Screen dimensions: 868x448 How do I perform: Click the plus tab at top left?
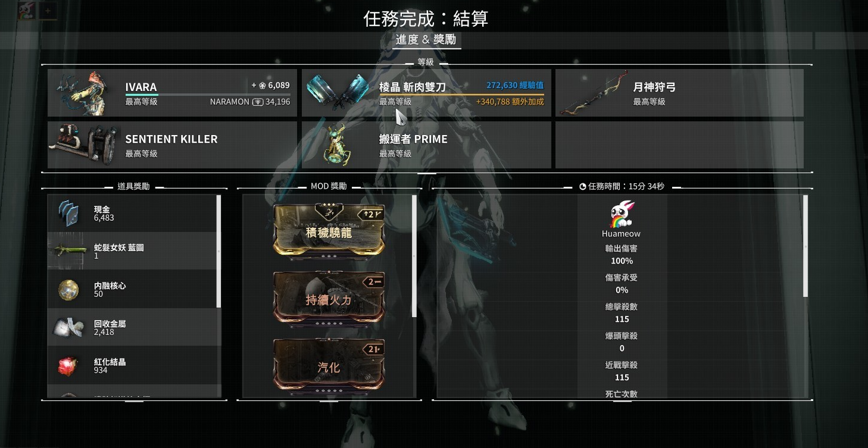[48, 10]
